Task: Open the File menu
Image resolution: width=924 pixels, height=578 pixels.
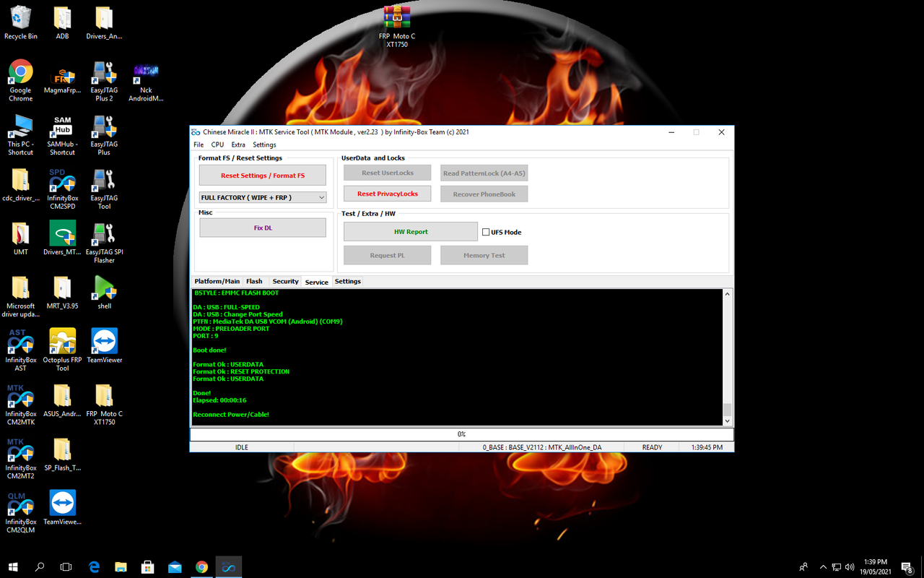Action: click(199, 144)
